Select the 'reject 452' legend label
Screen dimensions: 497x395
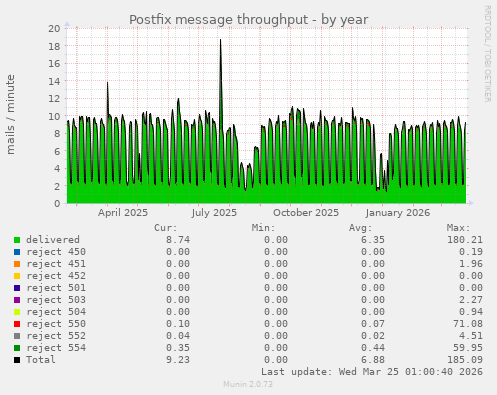click(x=56, y=276)
